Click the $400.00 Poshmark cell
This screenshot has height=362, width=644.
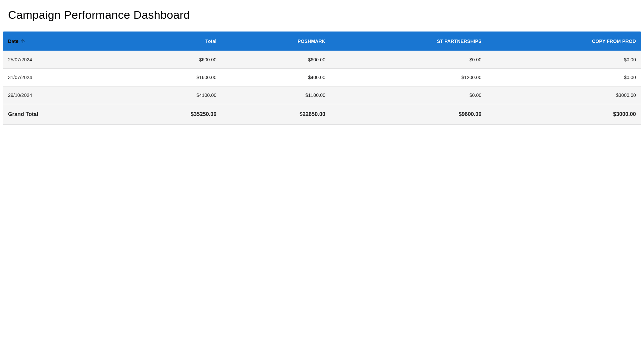tap(316, 77)
